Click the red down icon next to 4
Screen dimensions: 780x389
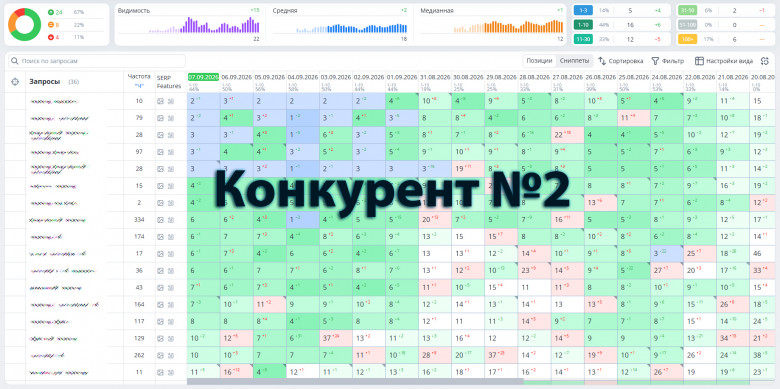[51, 37]
